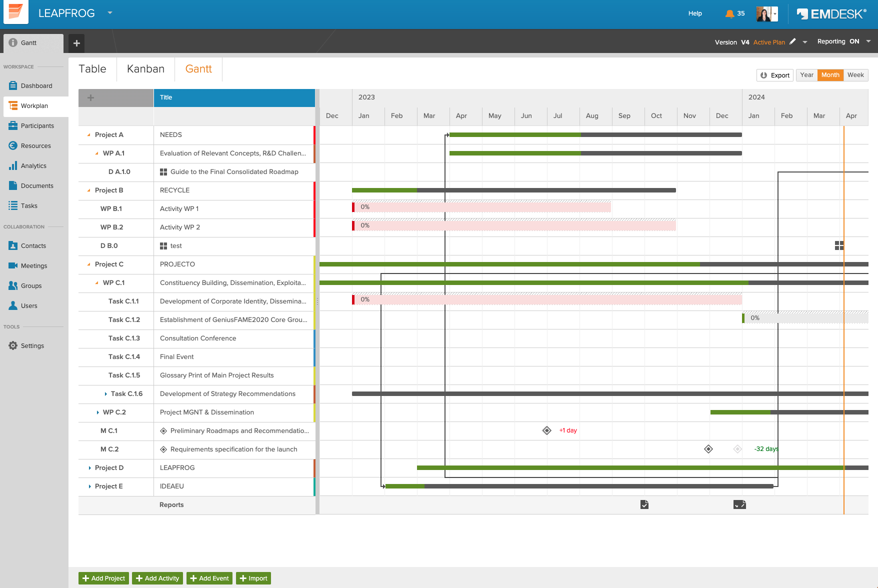878x588 pixels.
Task: Switch to the Table tab
Action: point(92,68)
